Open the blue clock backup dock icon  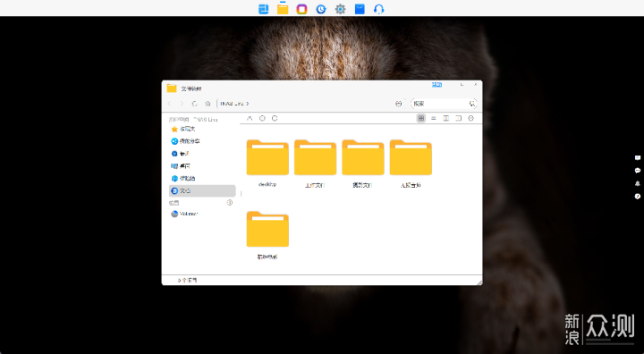click(x=321, y=9)
